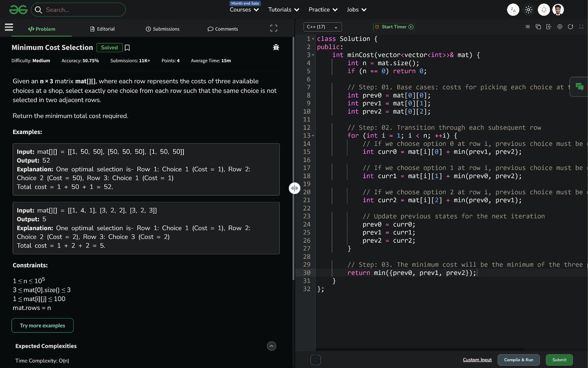Bookmark the Minimum Cost Selection problem
Screen dimensions: 588x368
coord(127,48)
